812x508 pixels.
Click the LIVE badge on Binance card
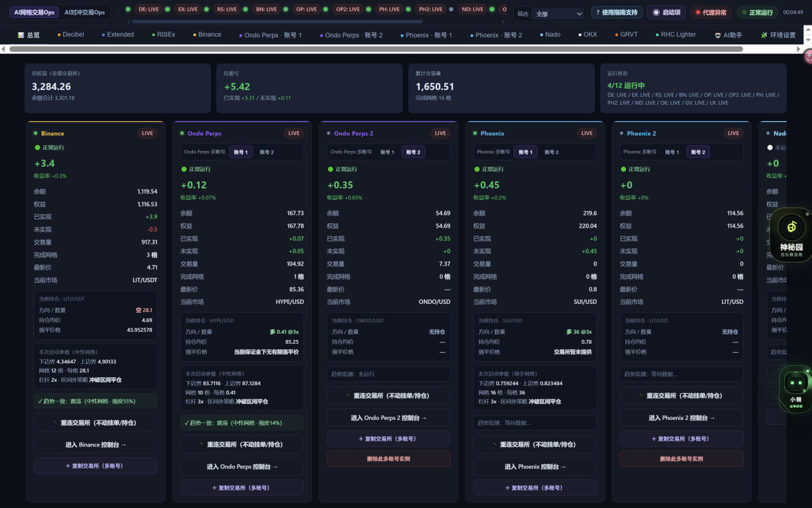click(x=147, y=133)
